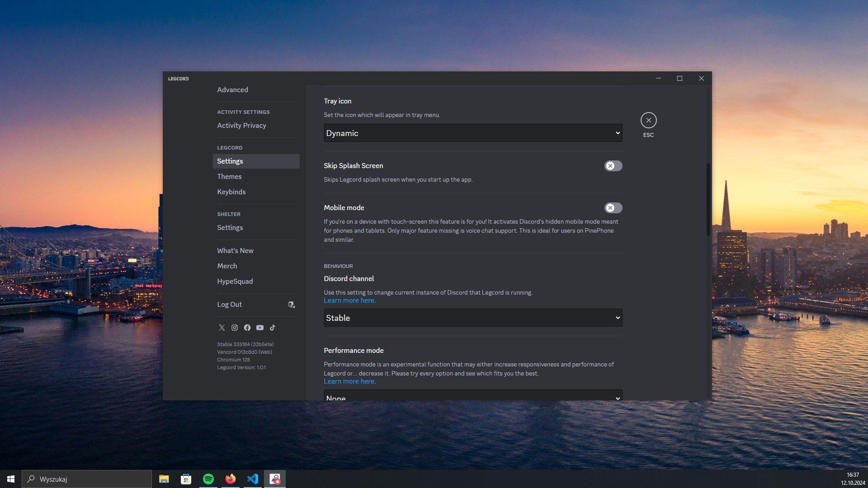Open the Performance mode dropdown showing None

pos(473,397)
